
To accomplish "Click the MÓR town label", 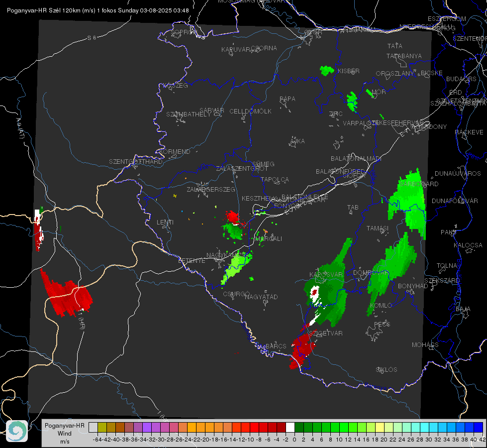I will pos(379,92).
